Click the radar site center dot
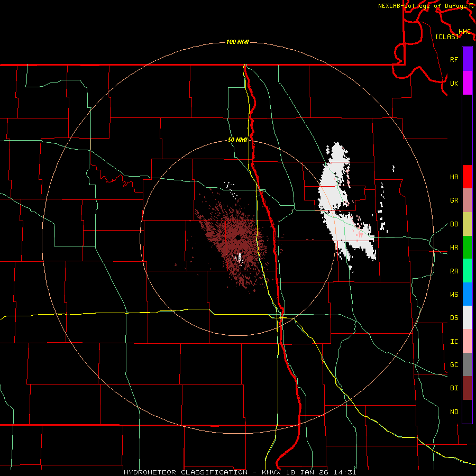This screenshot has height=476, width=476. pyautogui.click(x=239, y=237)
